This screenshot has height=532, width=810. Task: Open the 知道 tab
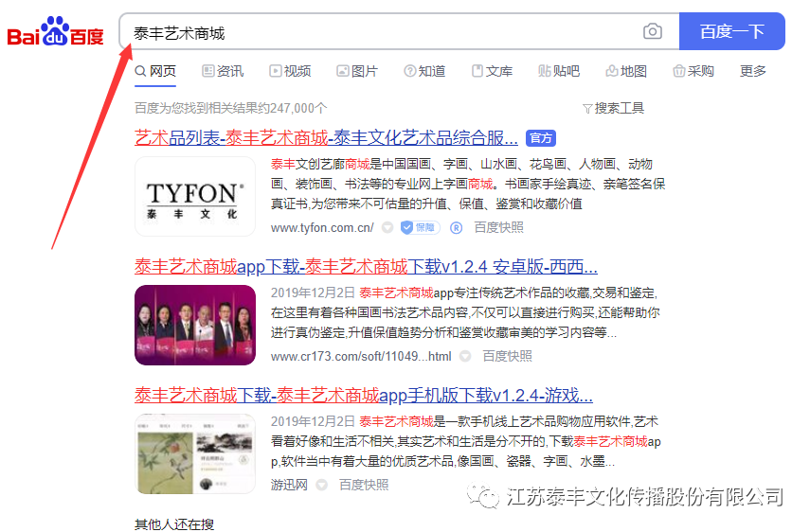[424, 71]
